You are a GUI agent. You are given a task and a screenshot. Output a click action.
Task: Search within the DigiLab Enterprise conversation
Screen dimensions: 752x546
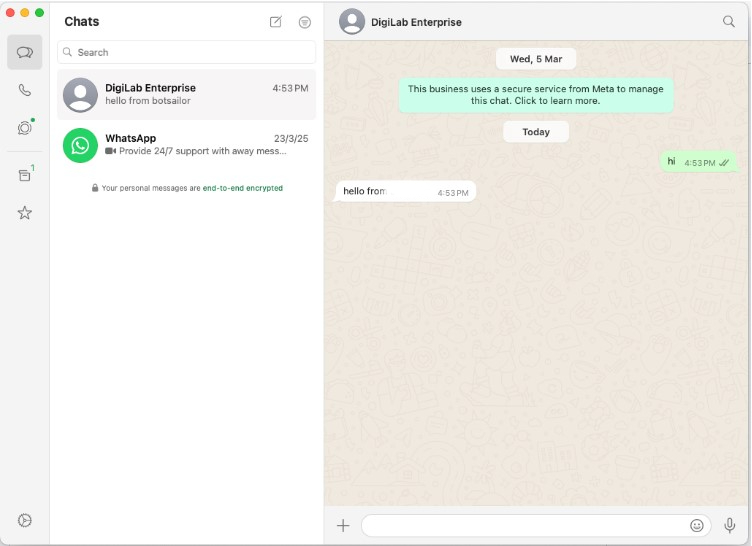click(728, 21)
